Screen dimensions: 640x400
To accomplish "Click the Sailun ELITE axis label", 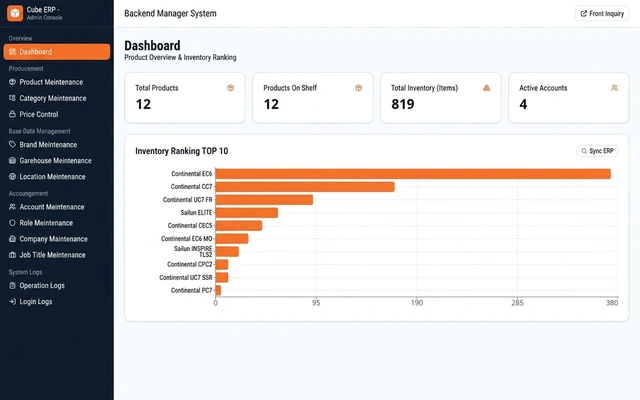I will click(x=196, y=213).
